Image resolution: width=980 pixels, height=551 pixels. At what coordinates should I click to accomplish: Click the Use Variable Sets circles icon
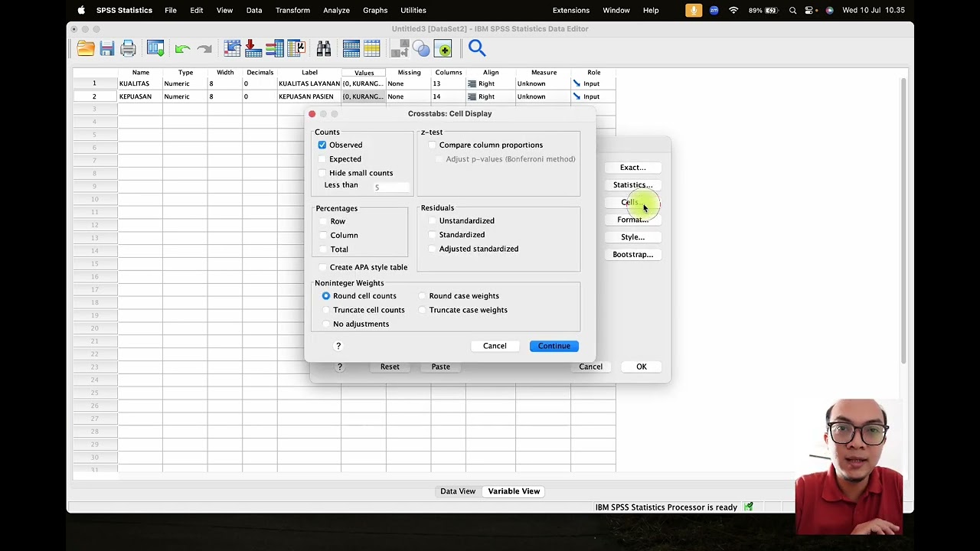click(x=421, y=49)
